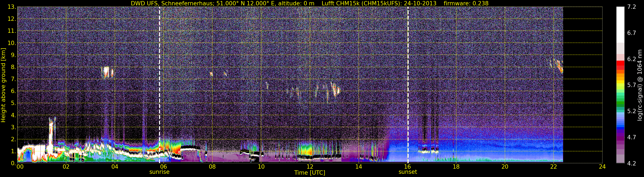The image size is (644, 177).
Task: Select the 'sunrise' label below the time axis
Action: tap(159, 172)
